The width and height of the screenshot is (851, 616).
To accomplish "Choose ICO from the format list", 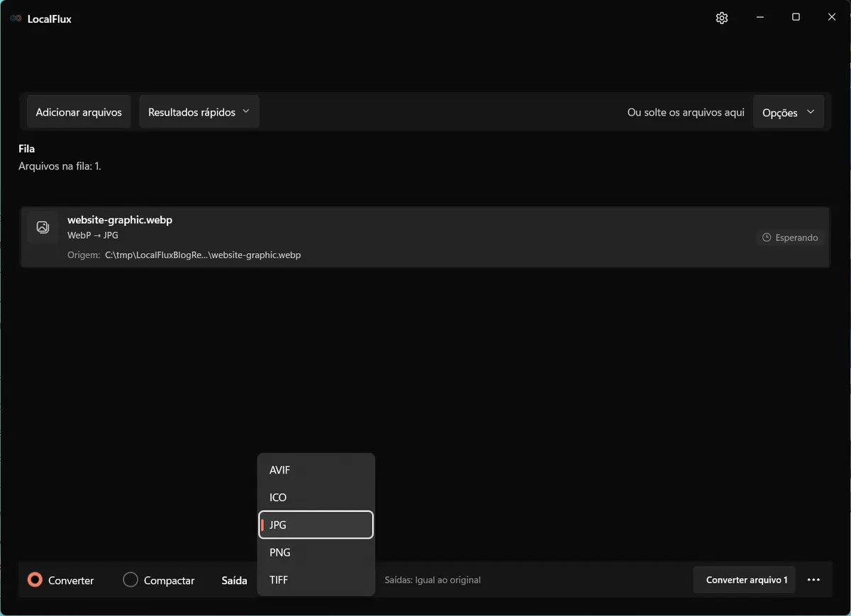I will [x=316, y=498].
